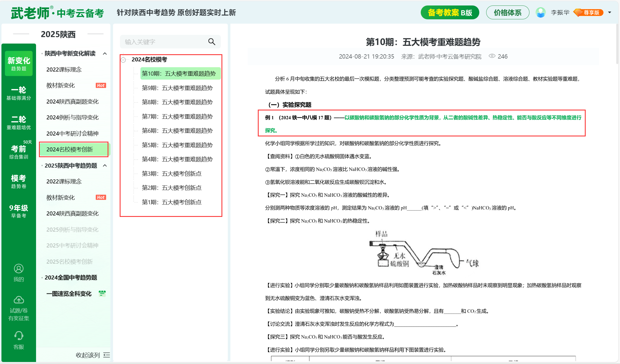The width and height of the screenshot is (620, 364).
Task: Click the page vertical scrollbar
Action: click(x=617, y=43)
